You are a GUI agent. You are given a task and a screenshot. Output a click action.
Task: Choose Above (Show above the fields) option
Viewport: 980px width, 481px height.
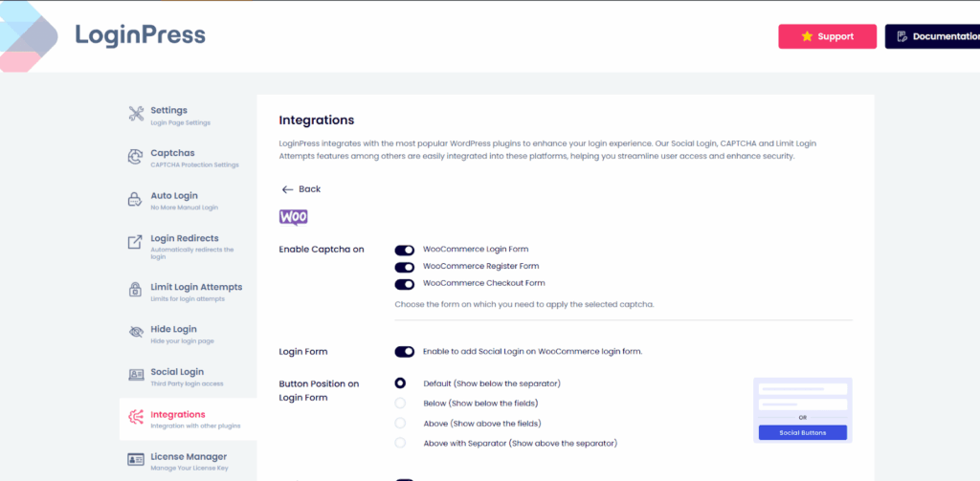point(400,423)
